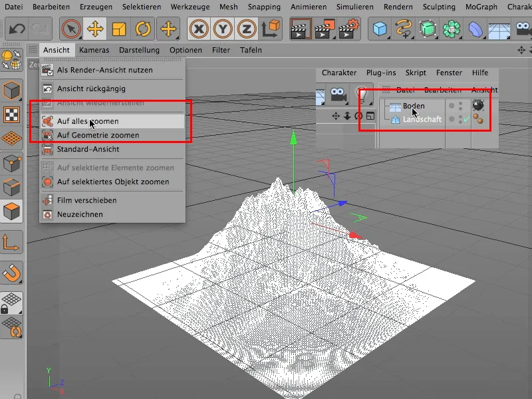Select Landschaft object in inset object manager
This screenshot has width=532, height=399.
tap(422, 120)
